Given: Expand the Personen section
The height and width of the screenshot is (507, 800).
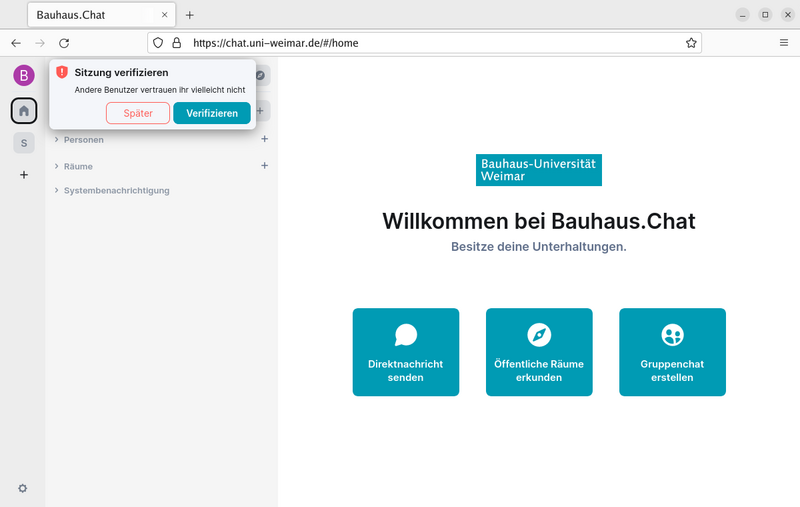Looking at the screenshot, I should pyautogui.click(x=79, y=140).
